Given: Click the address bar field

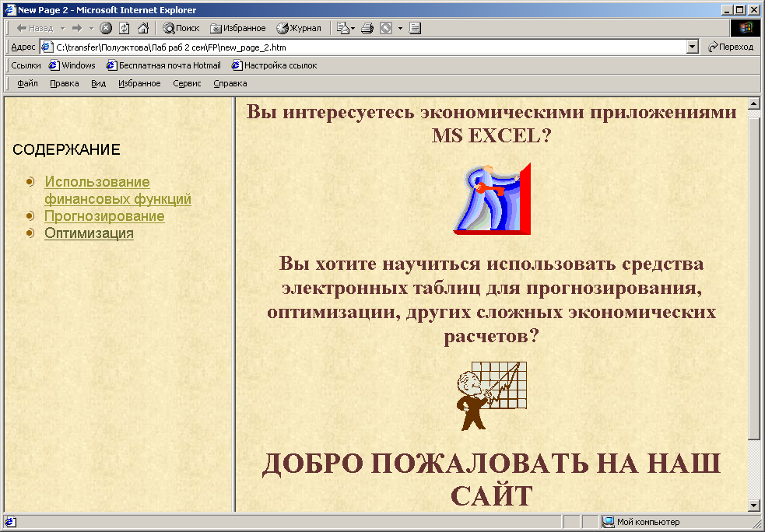Looking at the screenshot, I should pos(370,47).
